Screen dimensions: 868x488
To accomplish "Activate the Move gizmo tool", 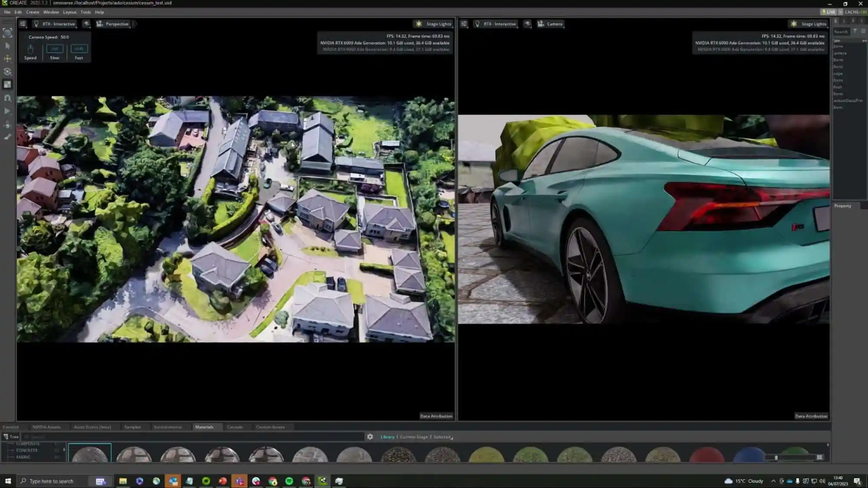I will coord(7,59).
